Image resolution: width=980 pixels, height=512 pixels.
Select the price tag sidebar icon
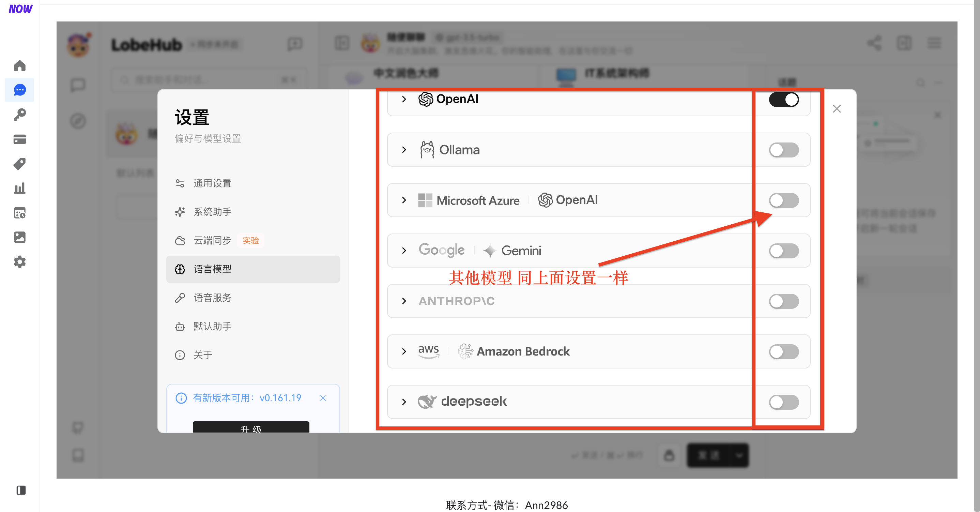(20, 164)
